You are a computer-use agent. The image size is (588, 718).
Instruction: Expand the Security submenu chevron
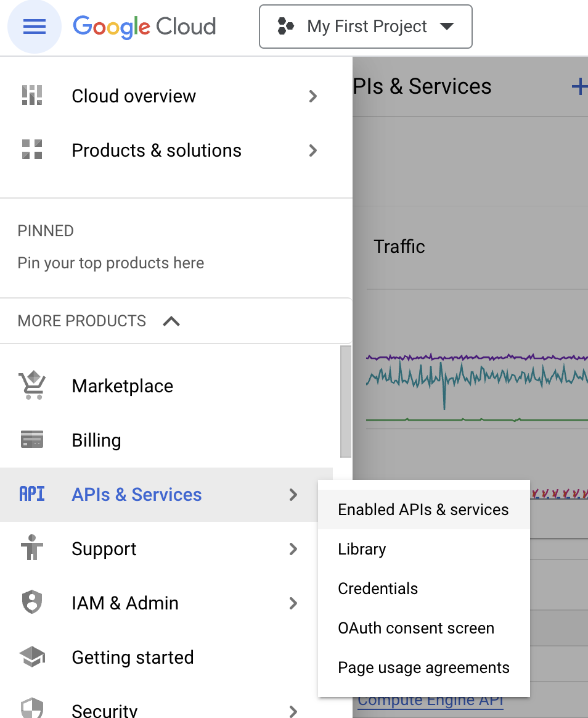[x=293, y=711]
